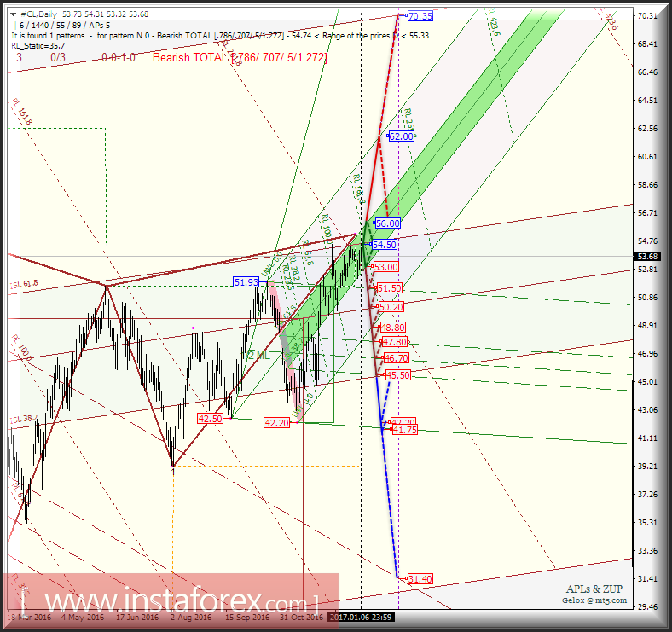Viewport: 672px width, 632px height.
Task: Click the 62.00 price label
Action: coord(402,136)
